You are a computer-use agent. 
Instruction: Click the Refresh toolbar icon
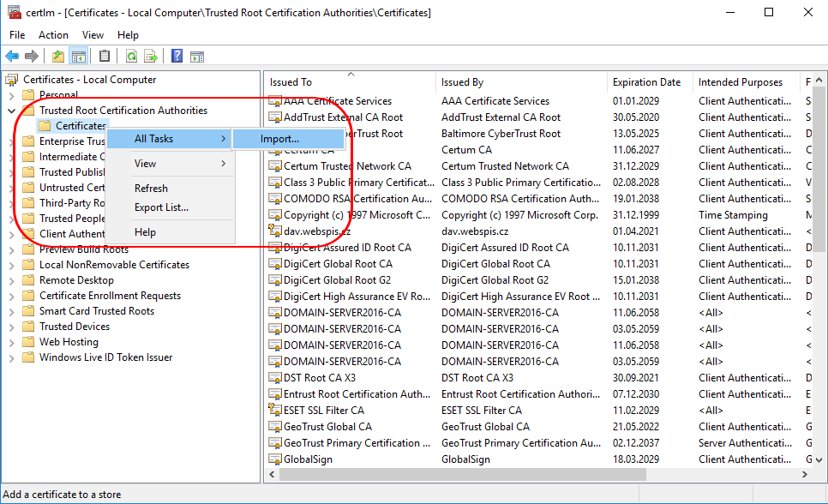tap(131, 57)
